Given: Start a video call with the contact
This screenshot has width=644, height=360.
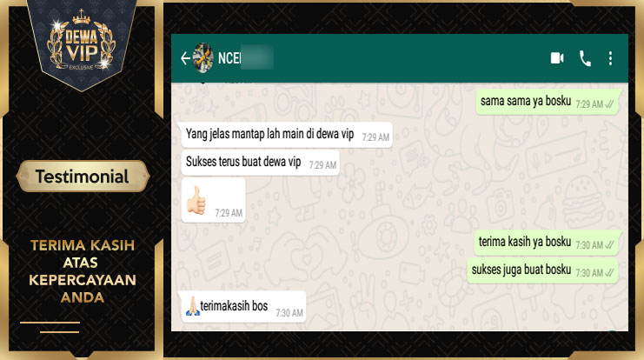Looking at the screenshot, I should [x=557, y=58].
